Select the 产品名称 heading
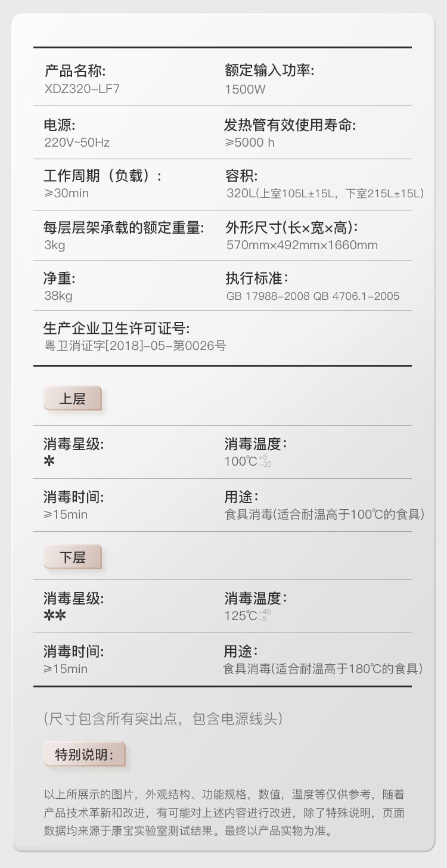Screen dimensions: 447x868 point(74,72)
